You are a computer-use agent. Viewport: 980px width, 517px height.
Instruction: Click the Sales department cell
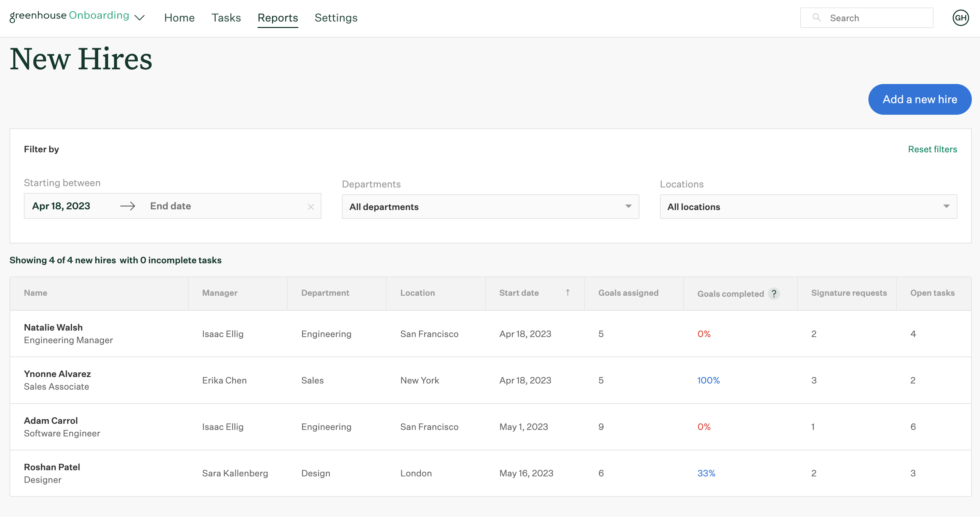coord(312,380)
